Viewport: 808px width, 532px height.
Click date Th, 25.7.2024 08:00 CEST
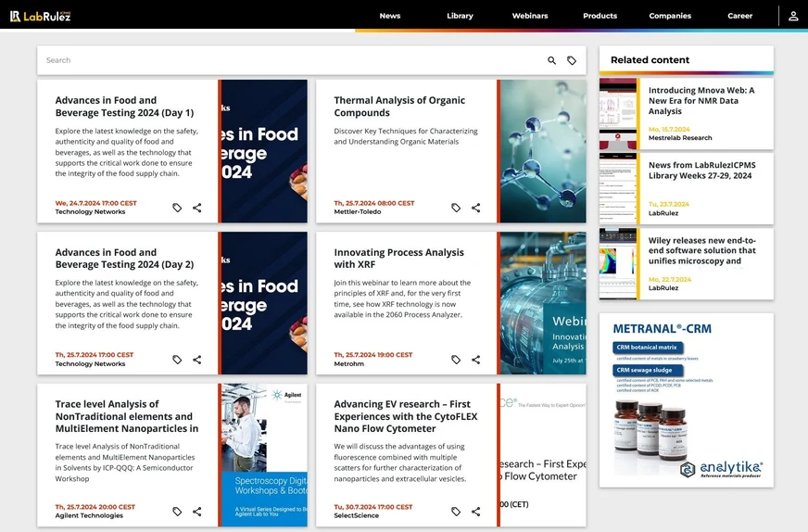click(374, 203)
